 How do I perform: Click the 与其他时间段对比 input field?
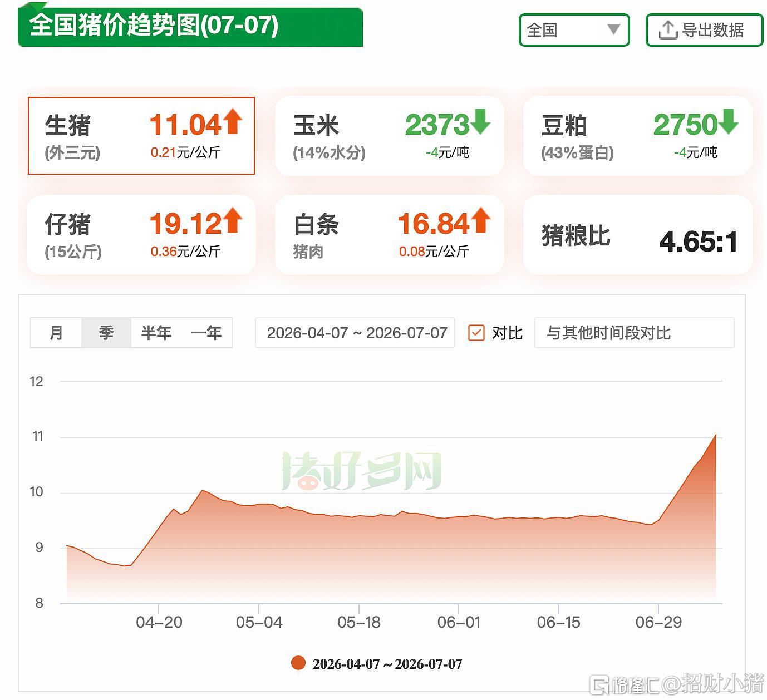coord(634,333)
